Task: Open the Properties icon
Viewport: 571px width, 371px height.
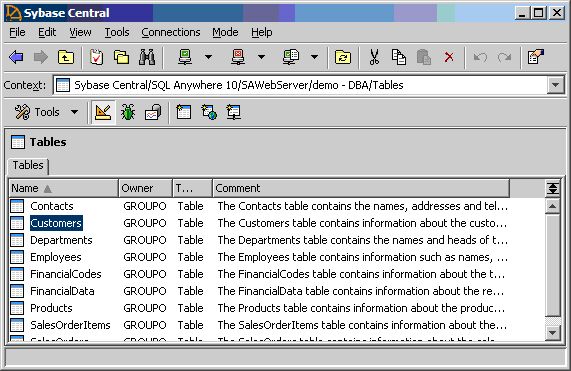Action: coord(535,57)
